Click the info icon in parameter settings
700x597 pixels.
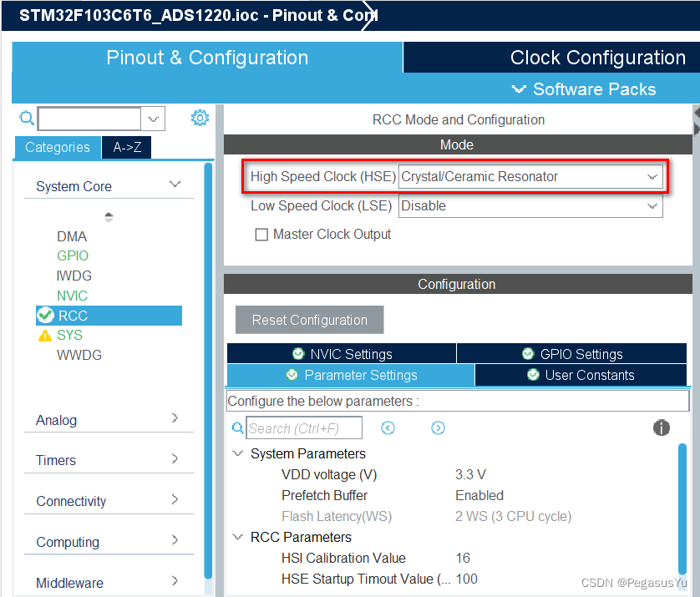pos(662,428)
